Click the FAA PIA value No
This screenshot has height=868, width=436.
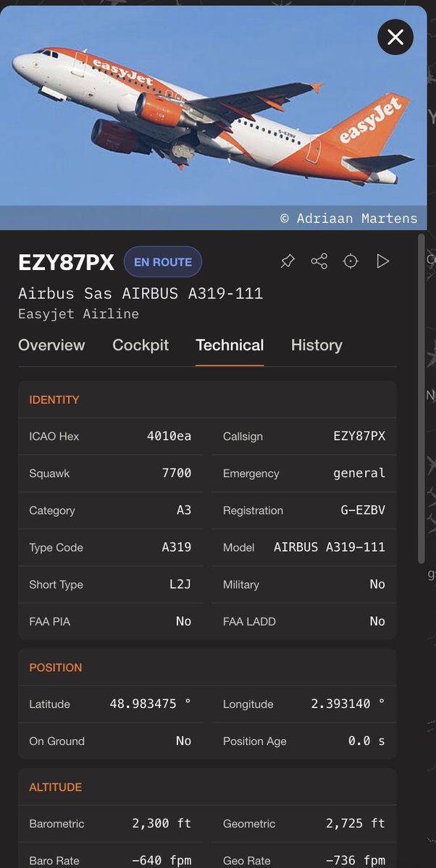pos(184,622)
